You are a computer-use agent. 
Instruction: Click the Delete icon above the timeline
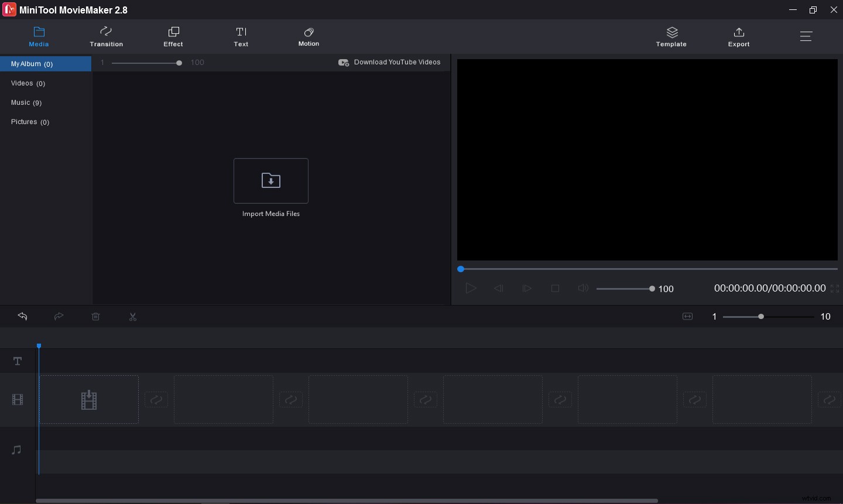pyautogui.click(x=96, y=317)
